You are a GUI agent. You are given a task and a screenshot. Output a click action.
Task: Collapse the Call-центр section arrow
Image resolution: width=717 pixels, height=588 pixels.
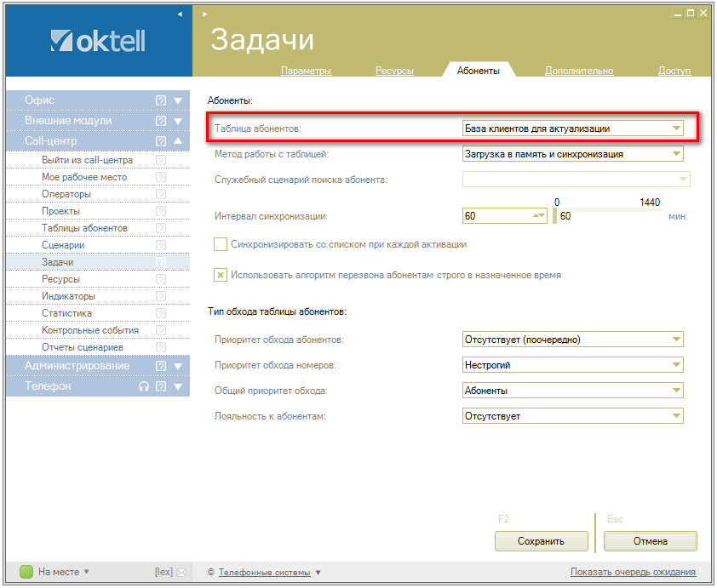coord(178,141)
